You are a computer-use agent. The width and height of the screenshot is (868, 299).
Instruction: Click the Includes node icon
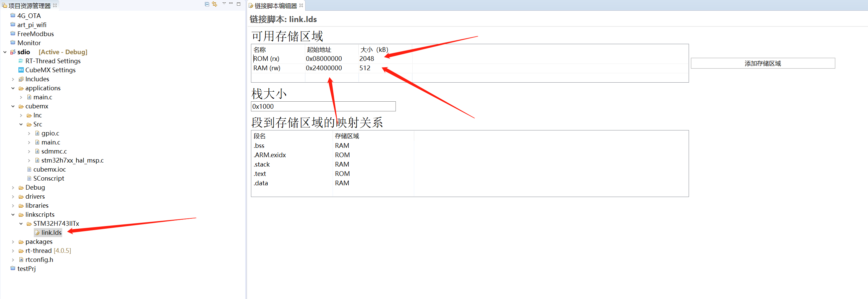point(21,79)
